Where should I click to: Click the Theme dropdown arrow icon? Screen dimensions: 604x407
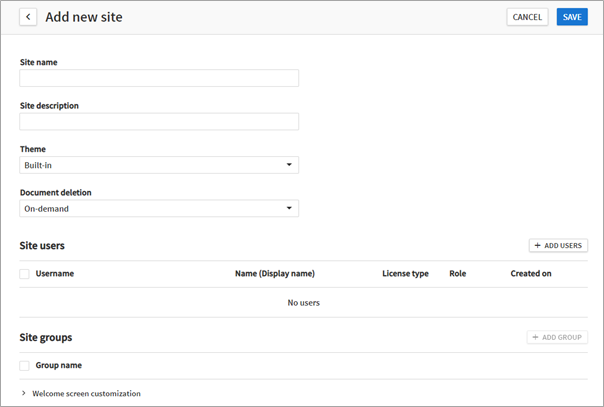289,165
